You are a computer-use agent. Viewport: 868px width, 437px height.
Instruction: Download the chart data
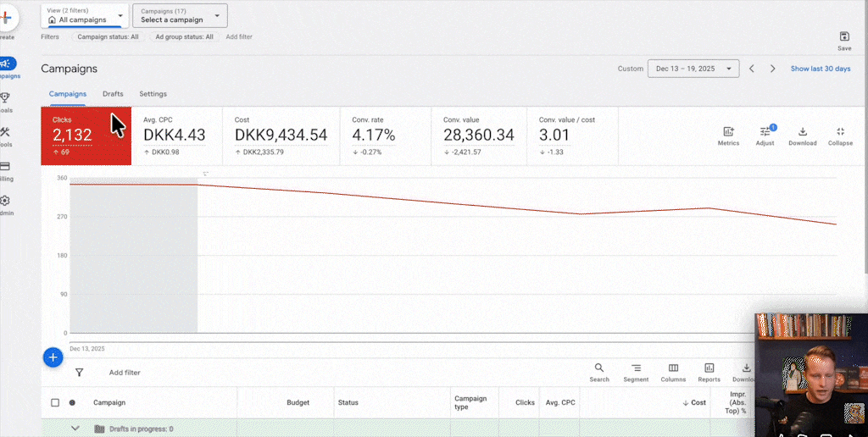click(x=802, y=132)
